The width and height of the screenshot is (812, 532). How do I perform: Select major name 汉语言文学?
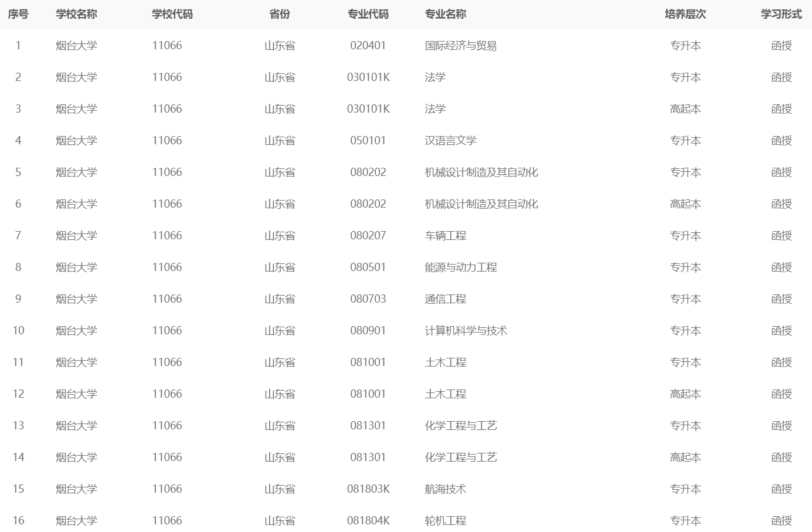[451, 141]
